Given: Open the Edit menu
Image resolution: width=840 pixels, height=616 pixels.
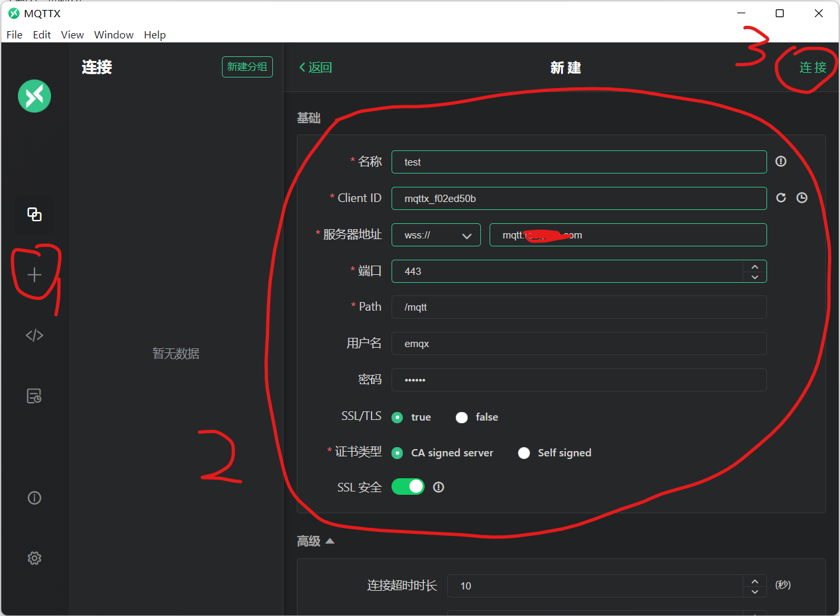Looking at the screenshot, I should pos(42,34).
